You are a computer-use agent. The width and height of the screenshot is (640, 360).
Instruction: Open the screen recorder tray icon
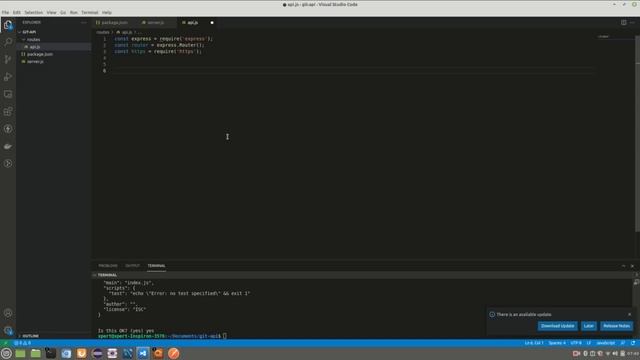click(576, 353)
